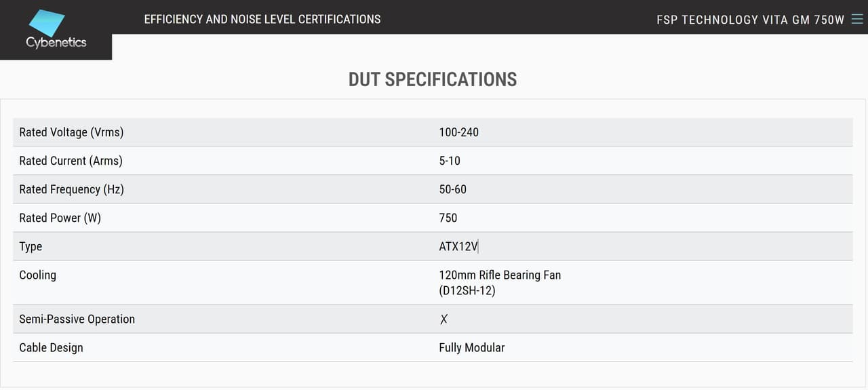Open the hamburger menu icon
The height and width of the screenshot is (390, 868).
857,19
